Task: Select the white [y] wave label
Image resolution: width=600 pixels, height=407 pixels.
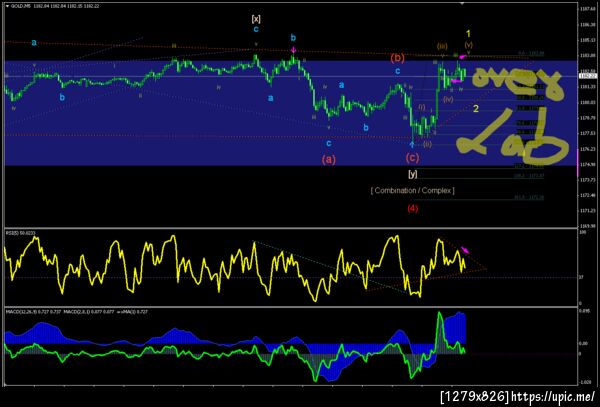Action: click(x=412, y=174)
